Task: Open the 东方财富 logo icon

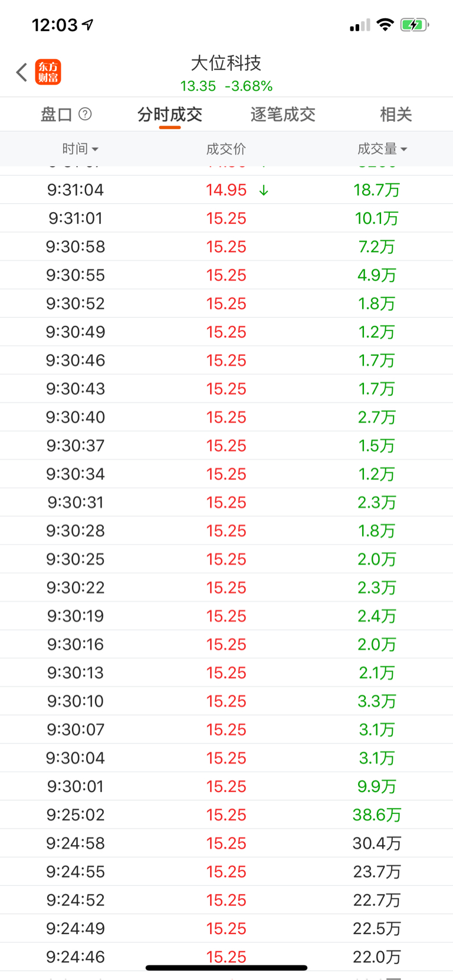Action: coord(48,72)
